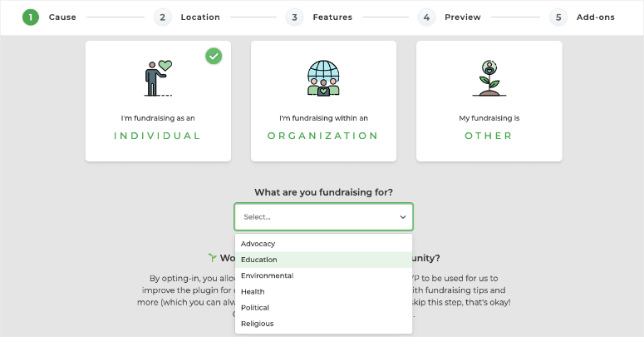Pick Environmental in the cause list
Viewport: 644px width, 337px height.
point(323,275)
